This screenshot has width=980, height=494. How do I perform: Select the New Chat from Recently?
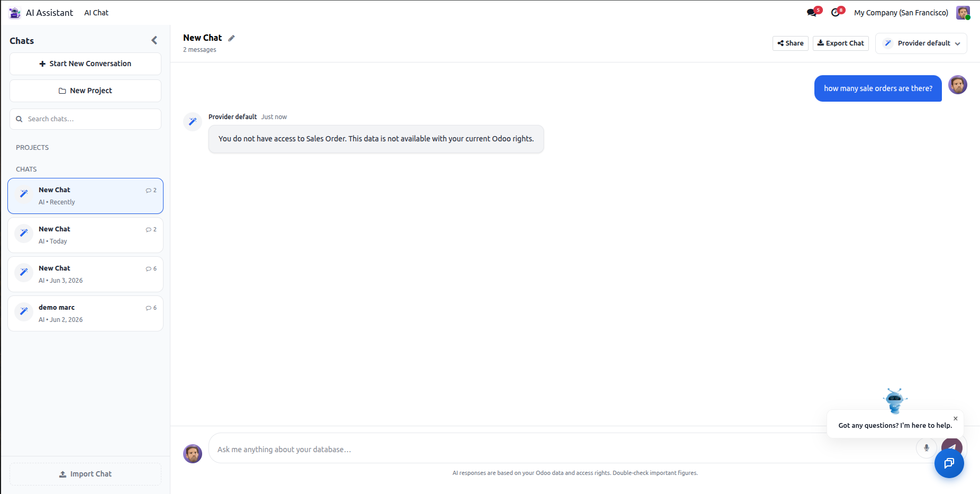click(85, 196)
